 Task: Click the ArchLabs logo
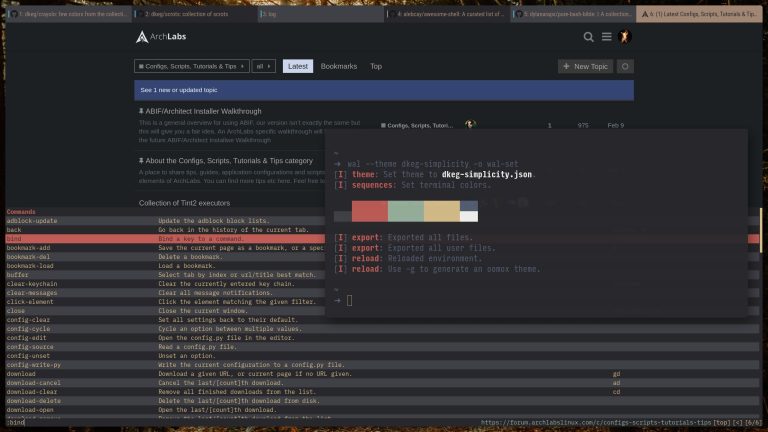pyautogui.click(x=161, y=37)
